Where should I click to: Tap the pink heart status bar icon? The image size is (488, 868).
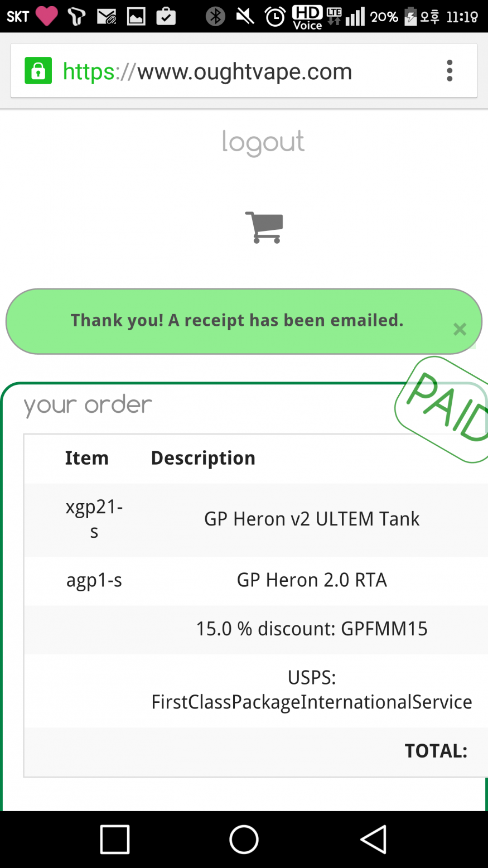coord(46,16)
